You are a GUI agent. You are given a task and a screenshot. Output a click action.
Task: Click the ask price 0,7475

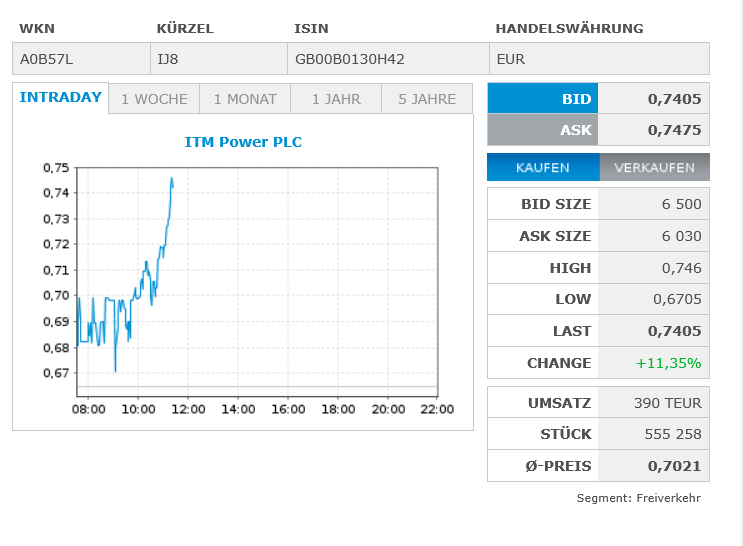point(674,130)
